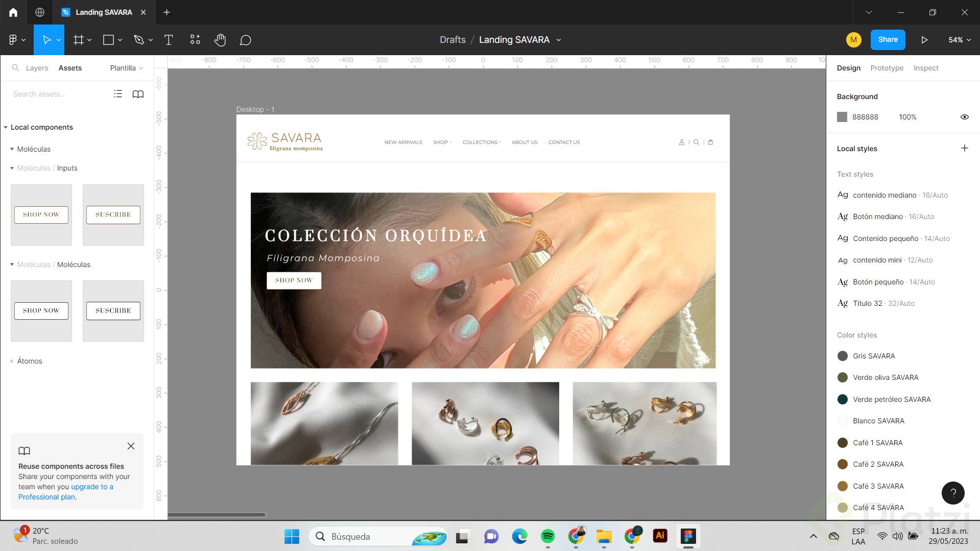Select the Rectangle shape tool

(x=108, y=40)
